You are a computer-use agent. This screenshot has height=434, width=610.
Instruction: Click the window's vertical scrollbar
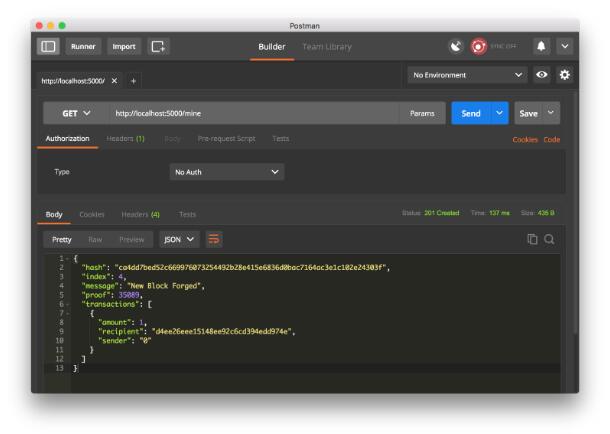coord(575,212)
